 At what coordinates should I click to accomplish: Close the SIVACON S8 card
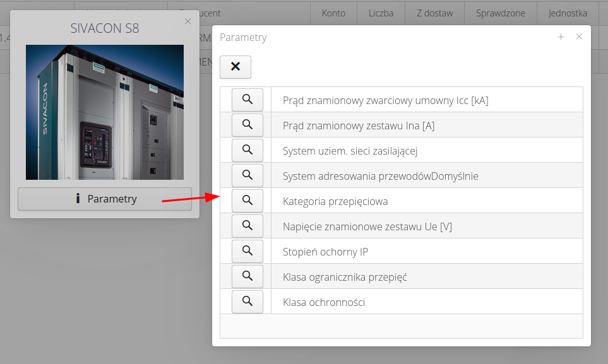pos(188,21)
